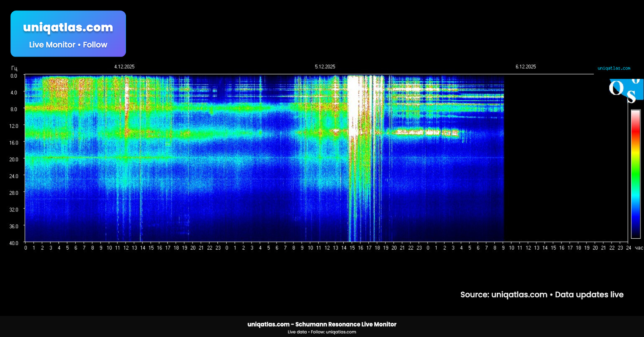The height and width of the screenshot is (337, 644).
Task: Select the 4.12.2025 date label
Action: pos(124,67)
